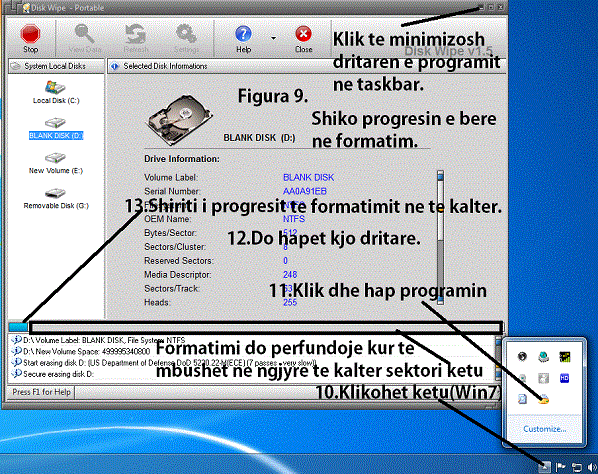Click log line 'Secure erasing disk D:'
Viewport: 598px width, 474px height.
click(53, 374)
